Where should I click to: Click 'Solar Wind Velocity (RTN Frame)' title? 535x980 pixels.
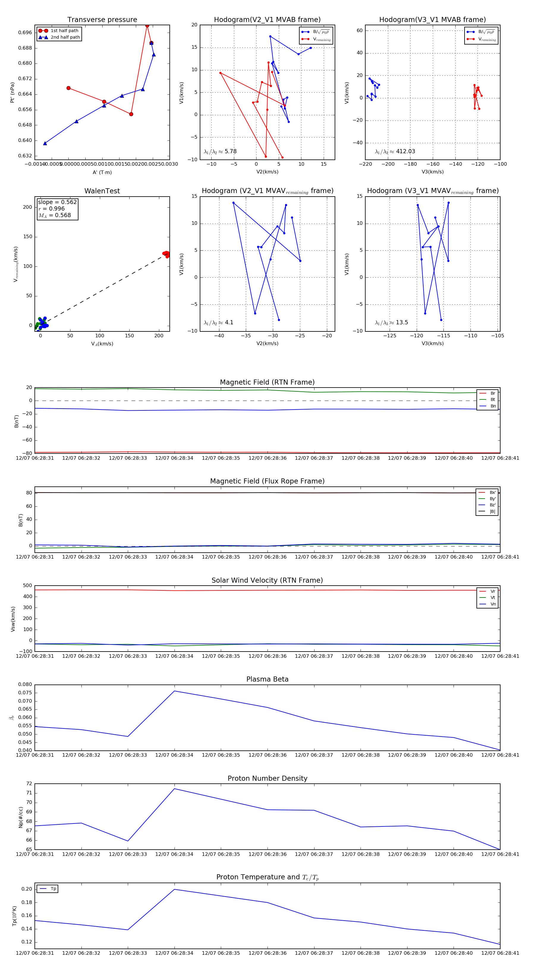coord(267,580)
